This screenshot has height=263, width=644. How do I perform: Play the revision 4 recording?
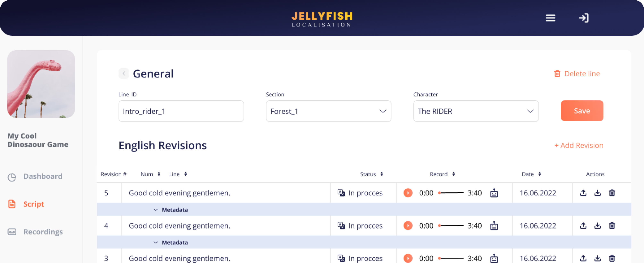click(x=408, y=226)
